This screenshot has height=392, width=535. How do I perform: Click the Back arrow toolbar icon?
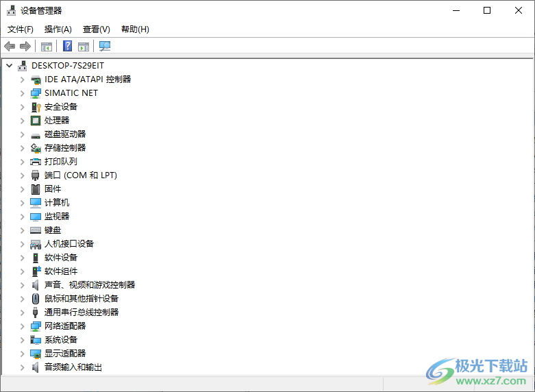tap(10, 46)
